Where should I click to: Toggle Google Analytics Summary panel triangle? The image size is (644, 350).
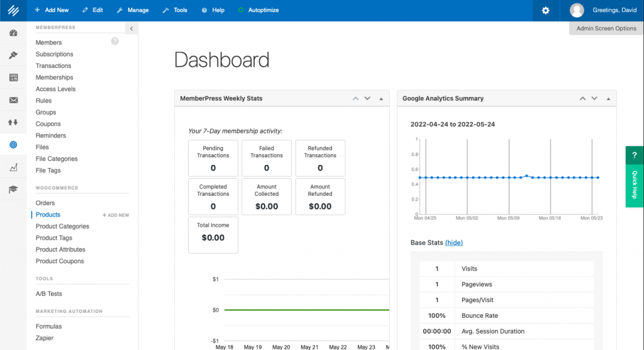click(608, 99)
